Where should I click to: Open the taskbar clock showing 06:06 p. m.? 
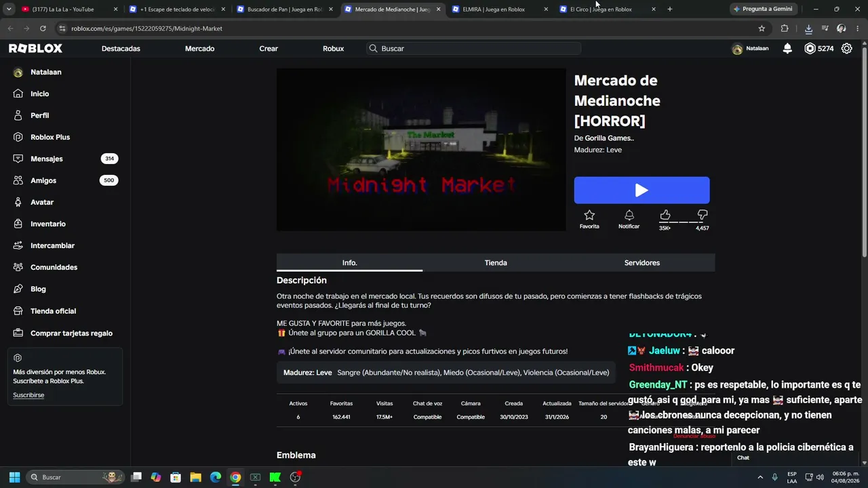click(846, 477)
